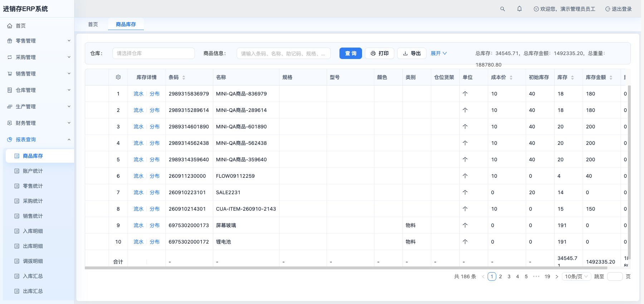Click 销售管理 cart icon in sidebar
Image resolution: width=644 pixels, height=304 pixels.
tap(10, 74)
